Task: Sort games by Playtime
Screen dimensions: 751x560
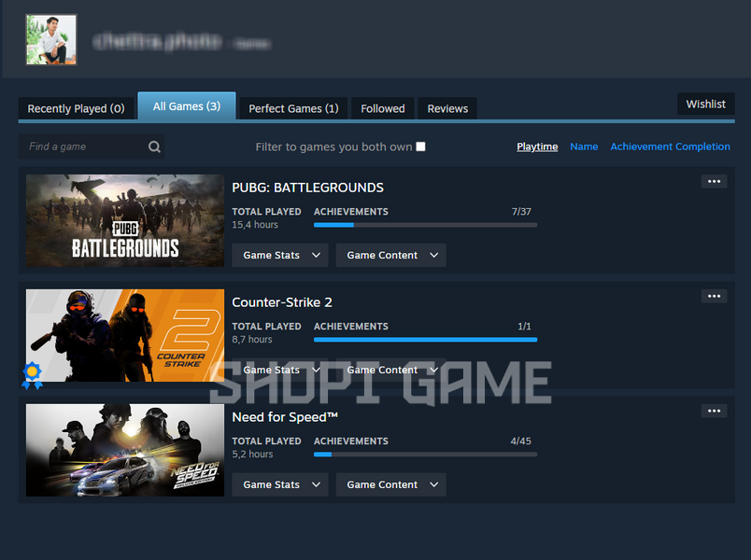Action: 537,147
